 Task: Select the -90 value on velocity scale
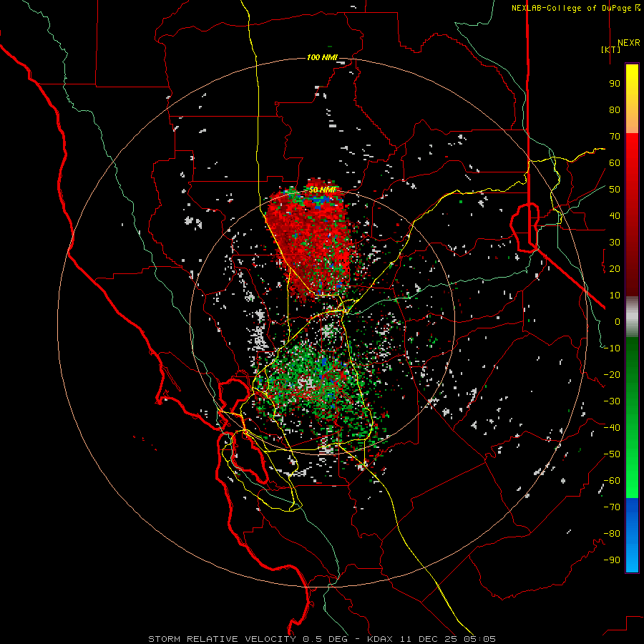(612, 560)
